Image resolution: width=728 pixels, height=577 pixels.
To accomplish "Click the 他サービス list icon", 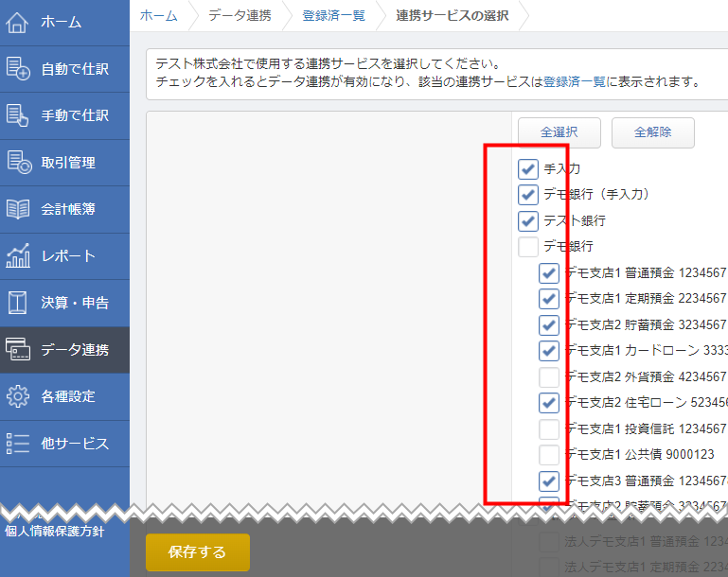I will coord(18,443).
